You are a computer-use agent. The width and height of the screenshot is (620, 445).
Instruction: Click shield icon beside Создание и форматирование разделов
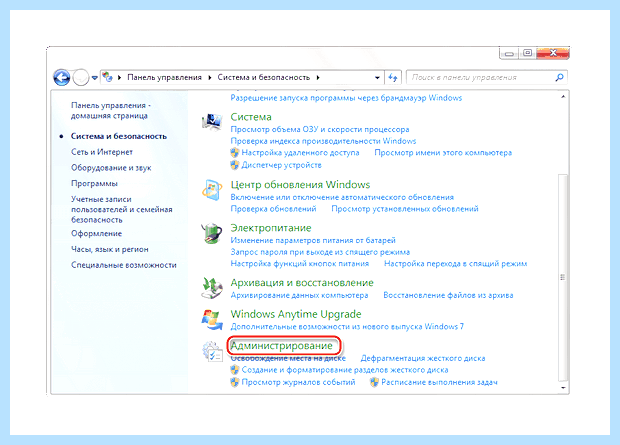tap(235, 370)
